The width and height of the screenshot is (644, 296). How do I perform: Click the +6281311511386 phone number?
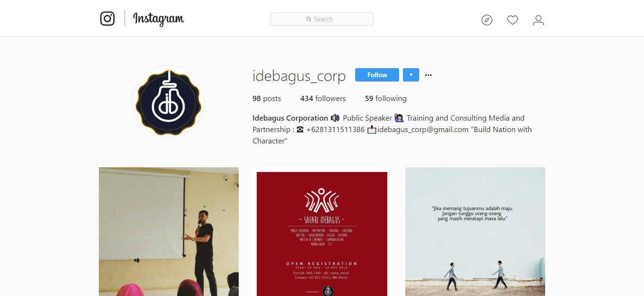336,130
